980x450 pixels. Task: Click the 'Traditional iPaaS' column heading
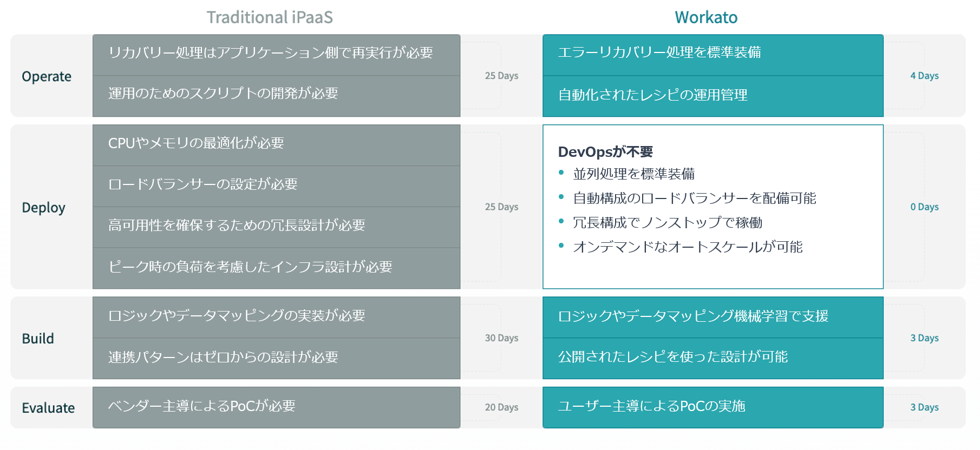[270, 17]
